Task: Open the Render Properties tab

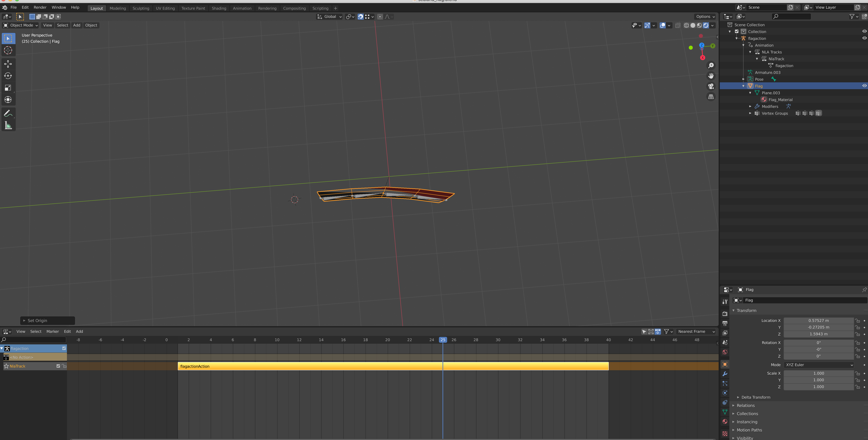Action: point(725,313)
